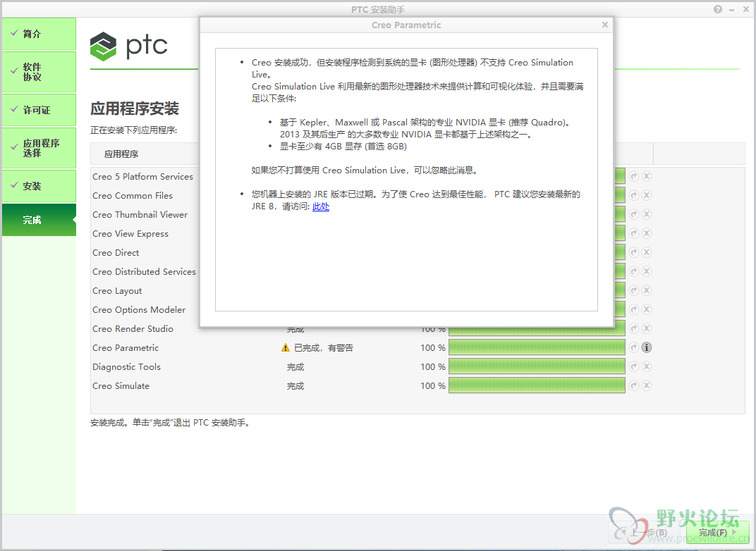Screen dimensions: 756x551
Task: Click the 已完成，有警告 status text
Action: click(x=324, y=348)
